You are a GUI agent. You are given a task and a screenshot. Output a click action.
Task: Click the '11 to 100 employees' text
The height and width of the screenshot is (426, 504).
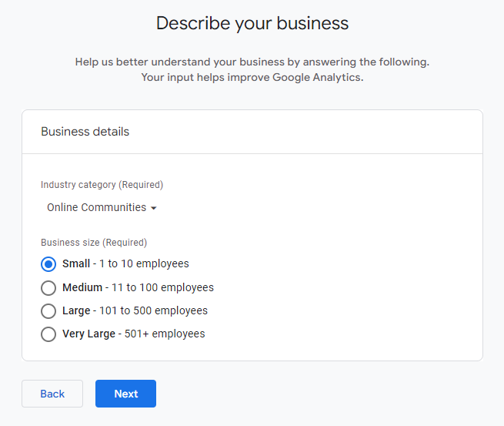coord(162,287)
